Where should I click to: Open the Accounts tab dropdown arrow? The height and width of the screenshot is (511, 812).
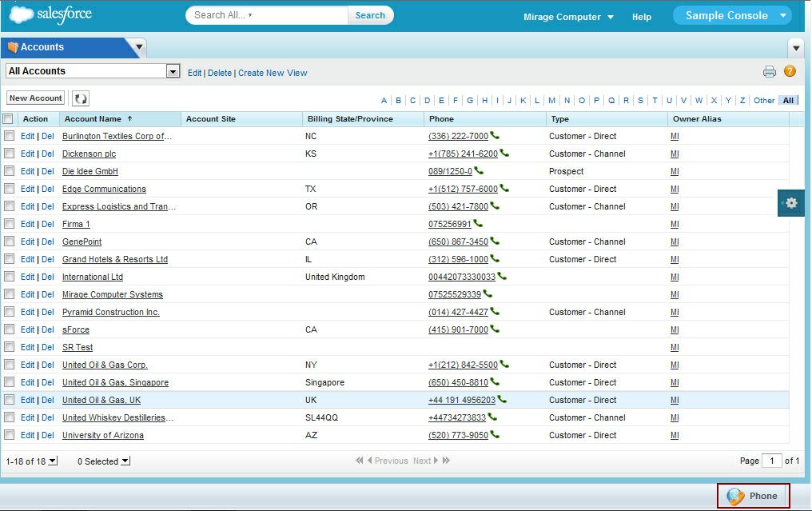point(139,47)
